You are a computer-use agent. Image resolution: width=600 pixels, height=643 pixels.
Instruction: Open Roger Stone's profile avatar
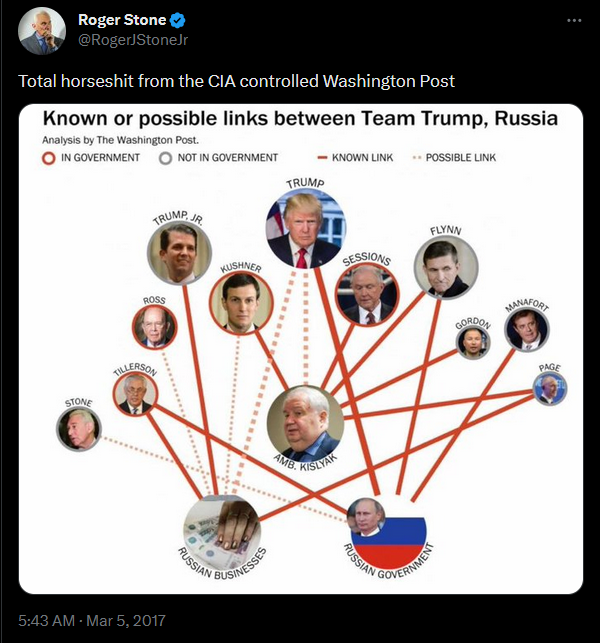(41, 30)
